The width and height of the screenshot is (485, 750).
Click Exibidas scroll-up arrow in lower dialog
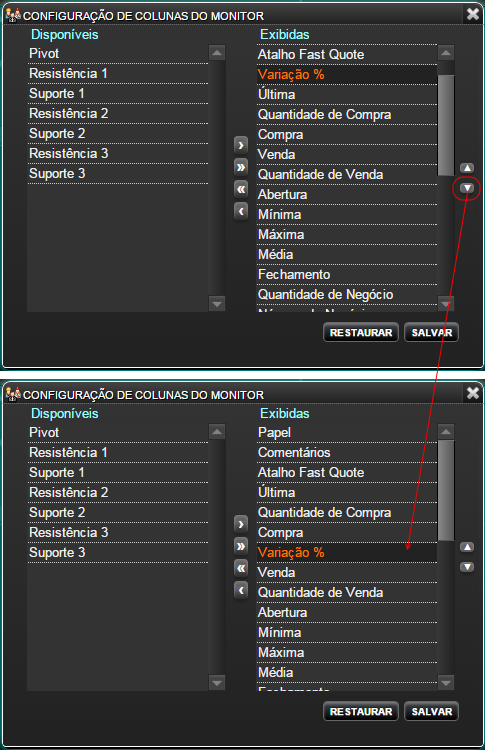click(446, 431)
